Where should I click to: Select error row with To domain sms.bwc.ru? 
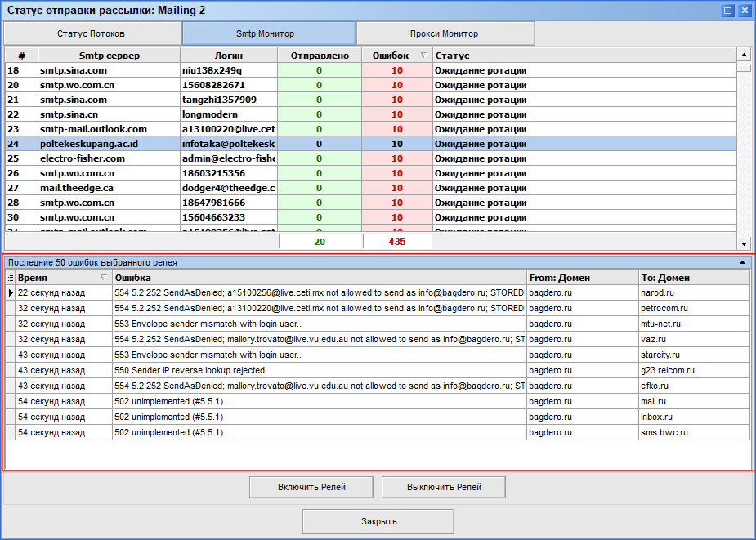click(378, 432)
